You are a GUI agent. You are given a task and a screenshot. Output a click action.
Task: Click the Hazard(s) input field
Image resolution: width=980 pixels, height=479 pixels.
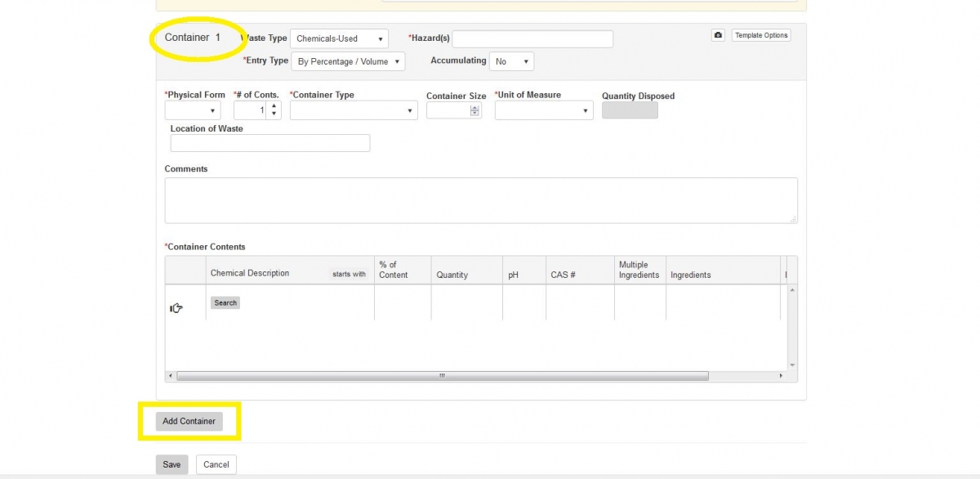click(x=532, y=38)
